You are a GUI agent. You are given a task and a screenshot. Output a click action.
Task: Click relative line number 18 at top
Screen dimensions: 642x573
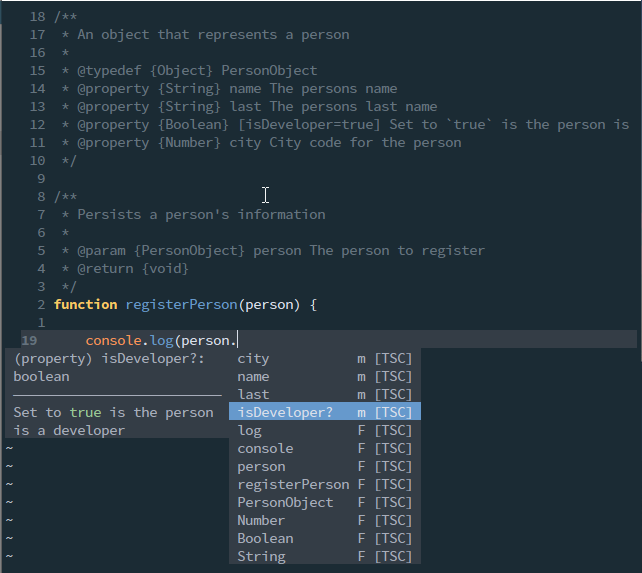pyautogui.click(x=37, y=16)
